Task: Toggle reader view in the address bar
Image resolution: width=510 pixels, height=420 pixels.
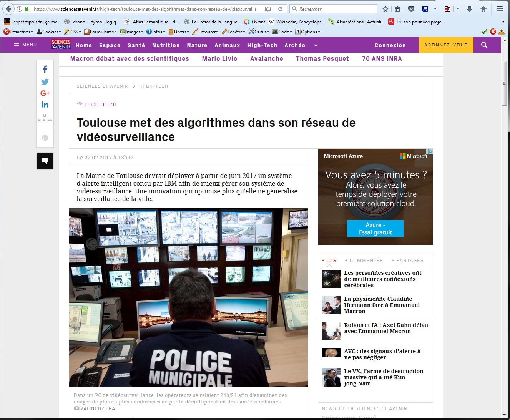Action: pos(268,9)
